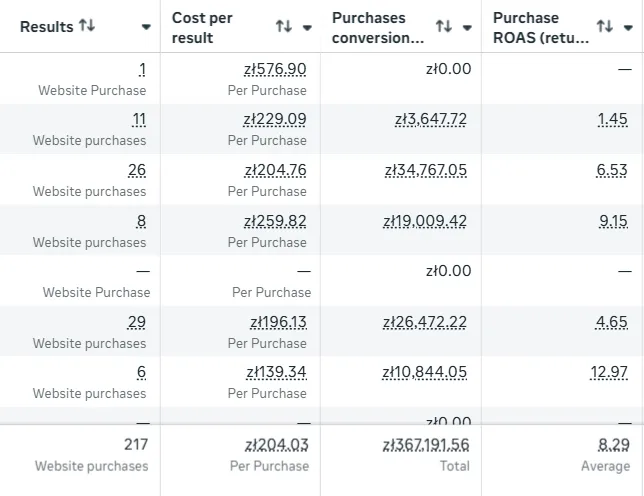The width and height of the screenshot is (644, 496).
Task: Click the zł229.09 cost per purchase
Action: (x=275, y=119)
